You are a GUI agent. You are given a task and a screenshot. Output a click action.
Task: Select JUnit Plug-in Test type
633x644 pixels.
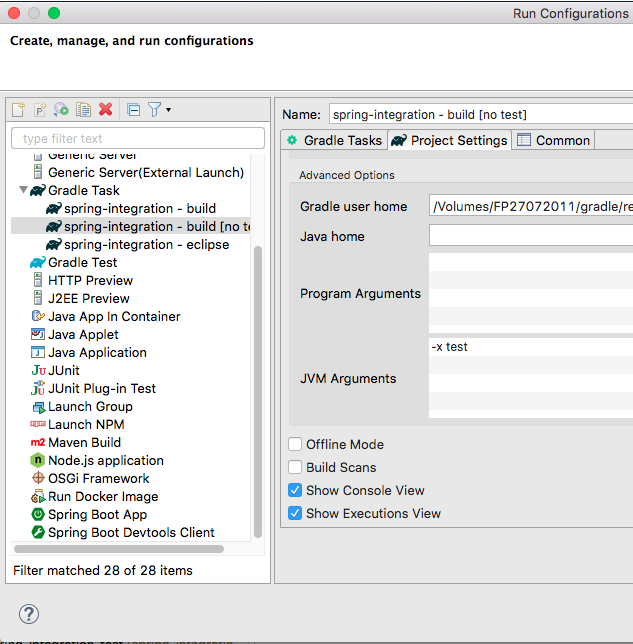coord(102,389)
